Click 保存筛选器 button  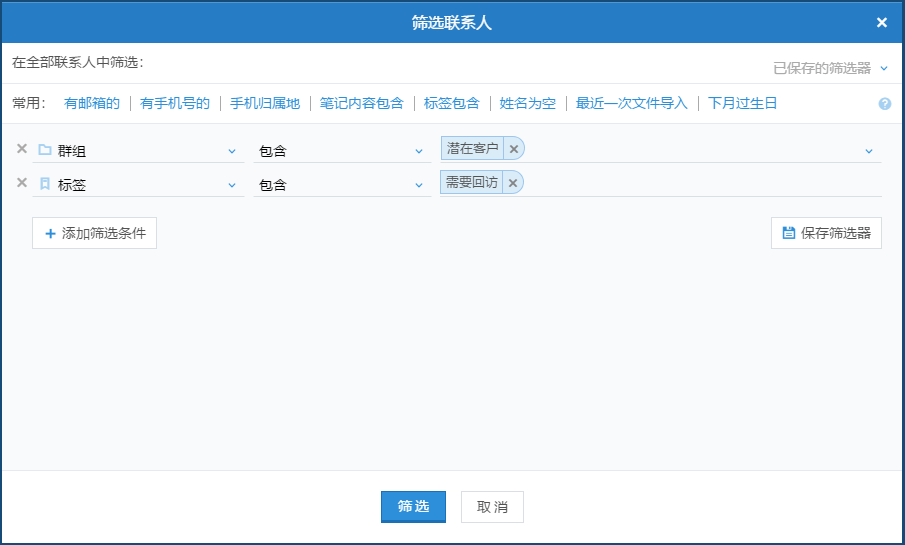(826, 233)
